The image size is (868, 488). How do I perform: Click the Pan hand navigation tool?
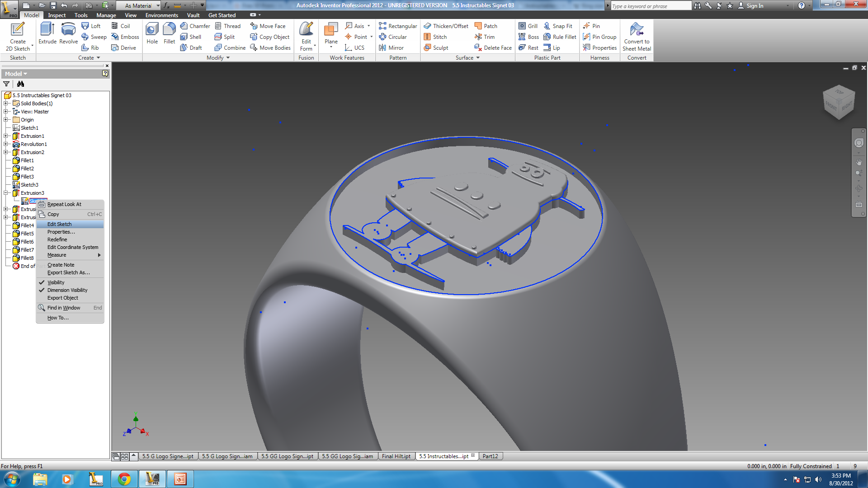[859, 162]
